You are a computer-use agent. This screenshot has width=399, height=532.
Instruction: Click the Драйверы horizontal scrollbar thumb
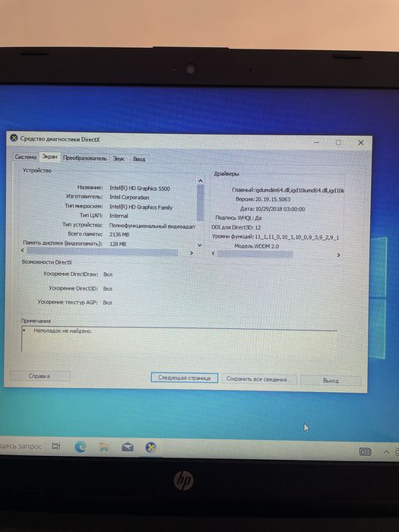point(255,254)
